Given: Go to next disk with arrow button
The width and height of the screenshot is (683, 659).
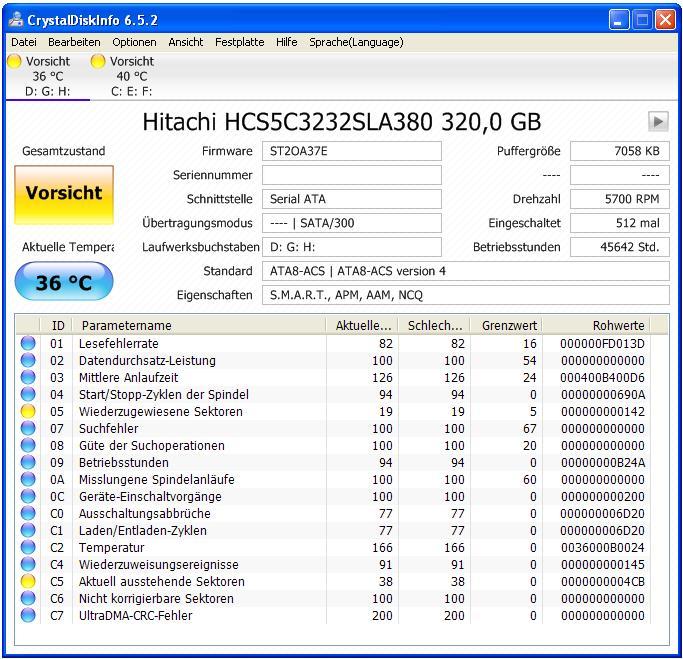Looking at the screenshot, I should [x=658, y=122].
